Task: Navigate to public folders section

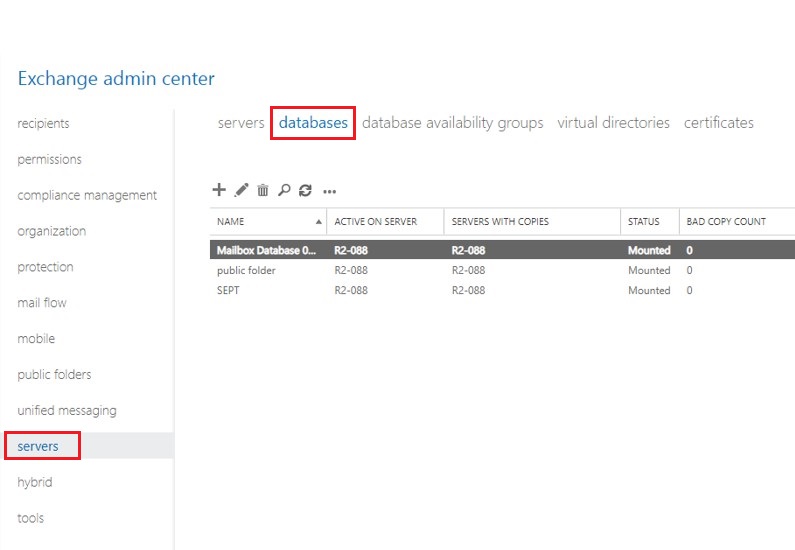Action: [54, 375]
